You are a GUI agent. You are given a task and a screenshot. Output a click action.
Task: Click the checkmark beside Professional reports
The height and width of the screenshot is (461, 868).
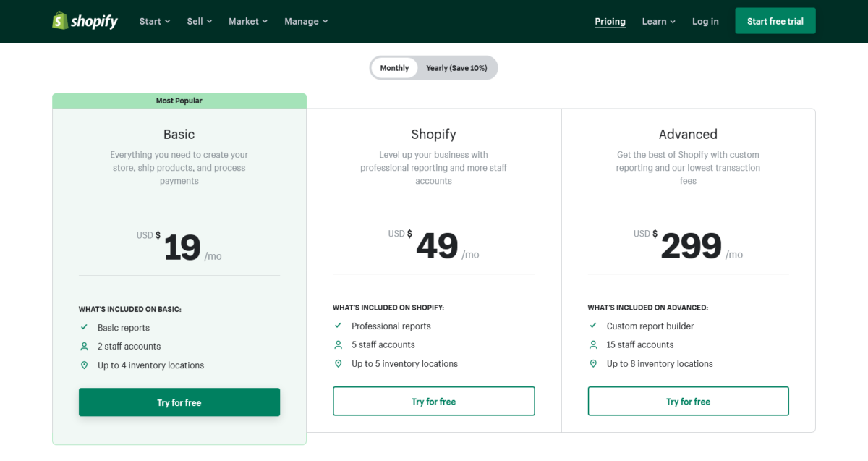pos(338,326)
